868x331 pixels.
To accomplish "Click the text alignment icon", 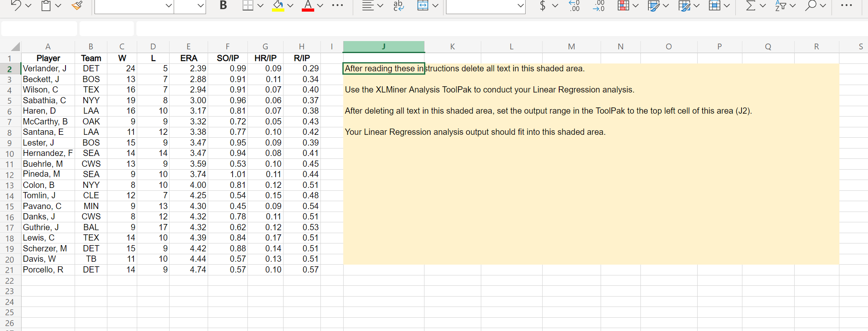I will pos(368,5).
